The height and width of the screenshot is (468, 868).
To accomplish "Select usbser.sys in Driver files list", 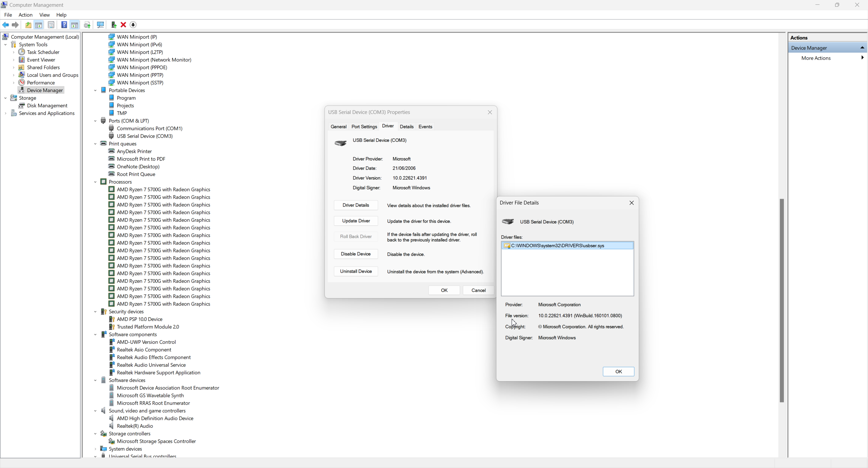I will (x=557, y=246).
